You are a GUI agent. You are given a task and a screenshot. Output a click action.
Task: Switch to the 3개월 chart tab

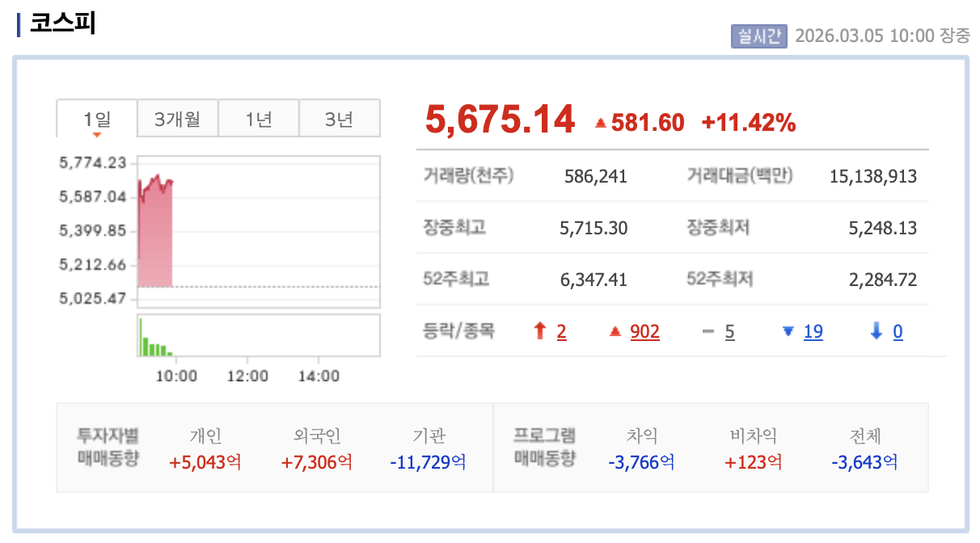click(177, 117)
